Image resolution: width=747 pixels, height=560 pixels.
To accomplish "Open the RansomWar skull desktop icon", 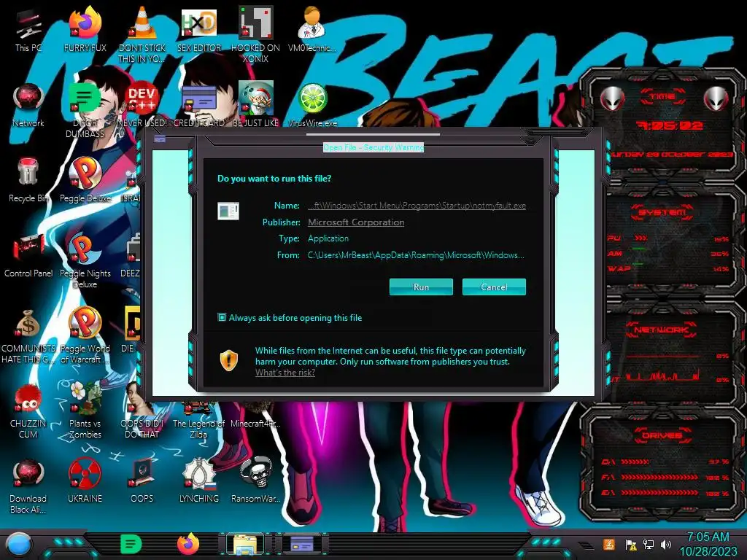I will [255, 481].
